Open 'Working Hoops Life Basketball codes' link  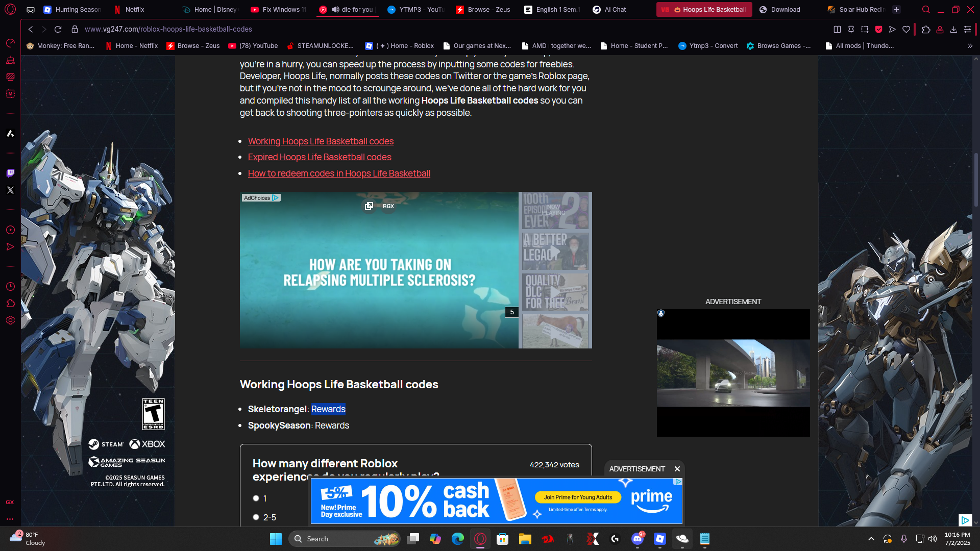[x=321, y=141]
